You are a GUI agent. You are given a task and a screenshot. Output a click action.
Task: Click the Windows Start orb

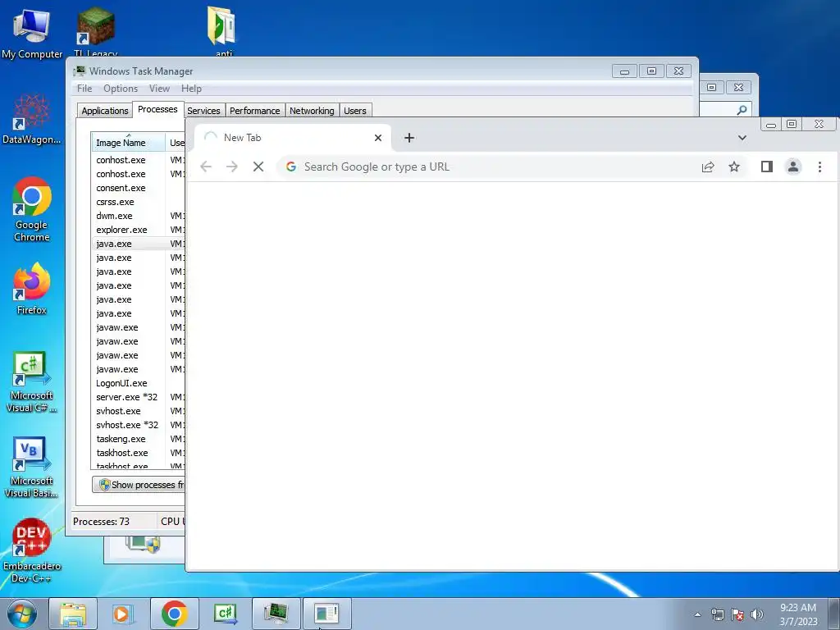coord(22,614)
